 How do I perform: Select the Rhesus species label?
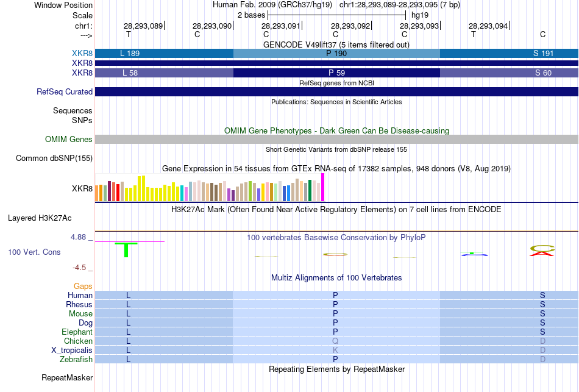pyautogui.click(x=79, y=304)
